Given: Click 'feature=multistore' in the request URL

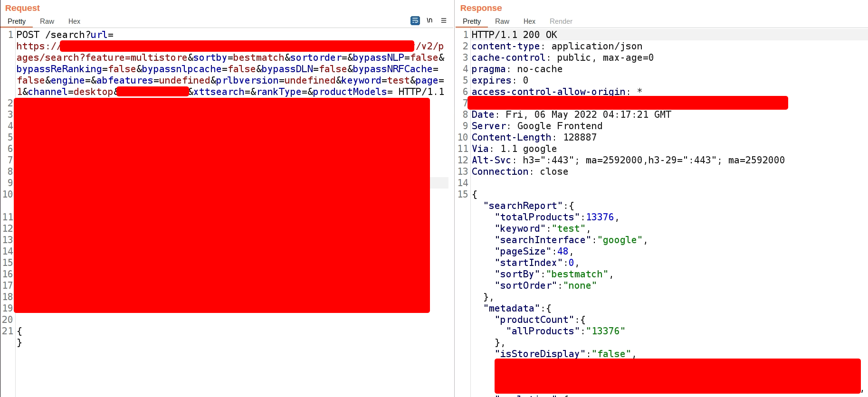Looking at the screenshot, I should 136,57.
